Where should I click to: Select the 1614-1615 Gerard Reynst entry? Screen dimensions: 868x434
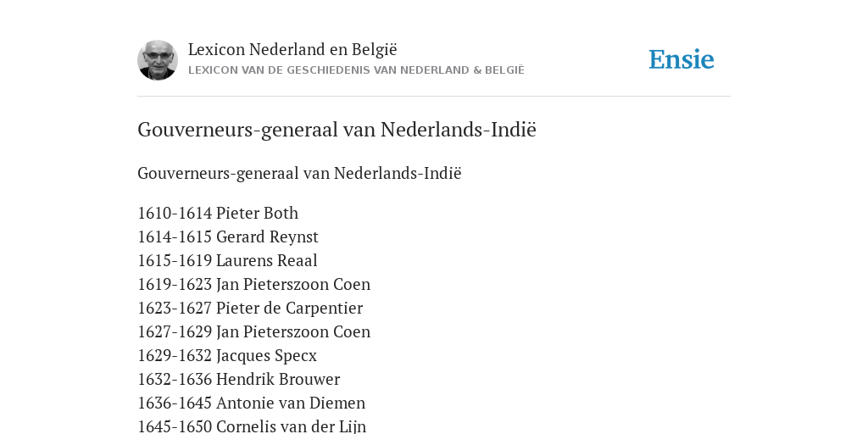228,237
